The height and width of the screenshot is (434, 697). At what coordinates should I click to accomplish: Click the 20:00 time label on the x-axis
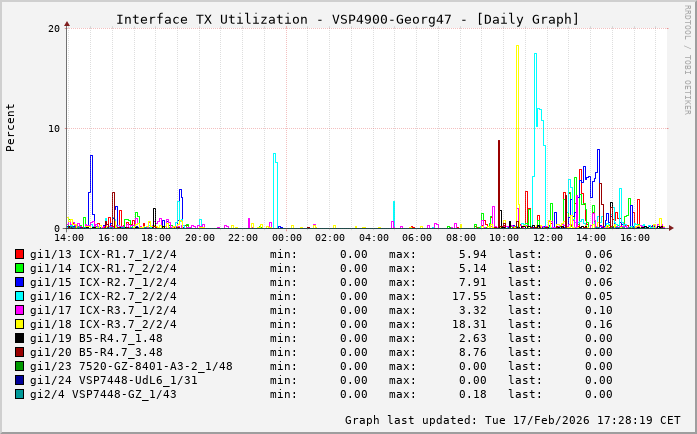click(x=200, y=238)
